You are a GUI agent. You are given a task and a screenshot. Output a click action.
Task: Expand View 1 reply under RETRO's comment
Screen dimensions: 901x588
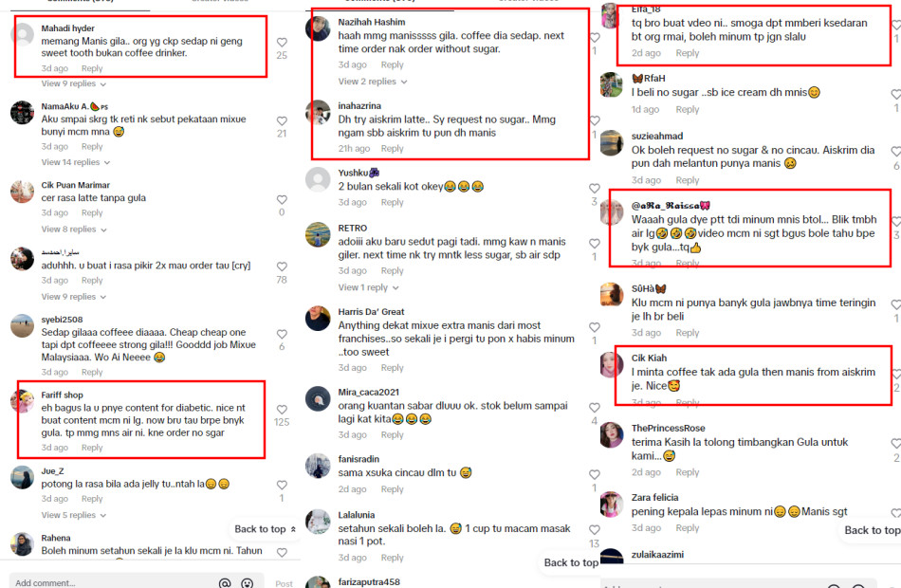coord(368,287)
